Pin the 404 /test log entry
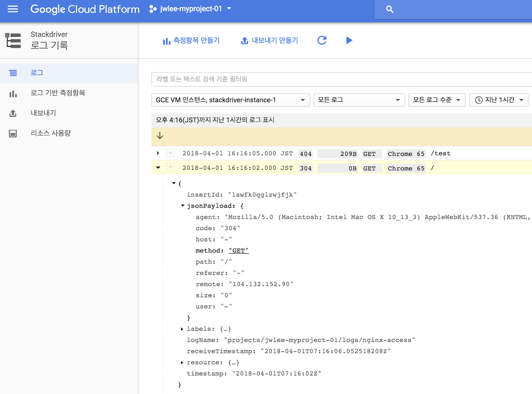Image resolution: width=532 pixels, height=394 pixels. 171,153
